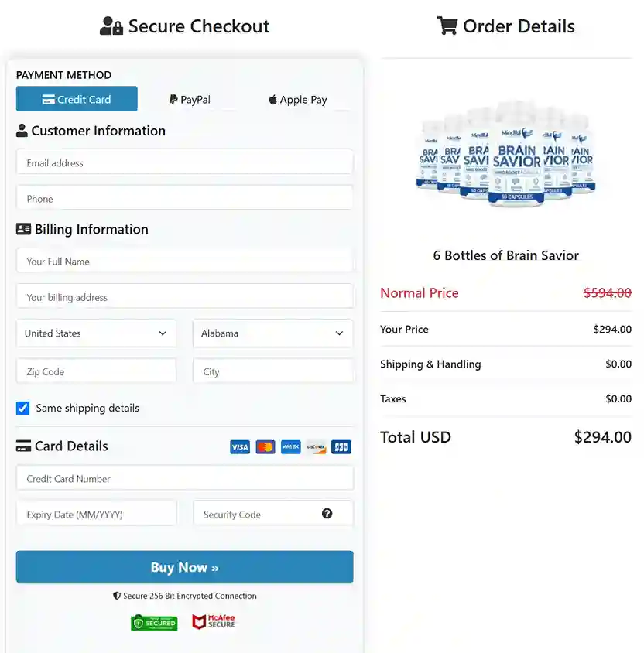Click the JCB card icon

pos(341,446)
